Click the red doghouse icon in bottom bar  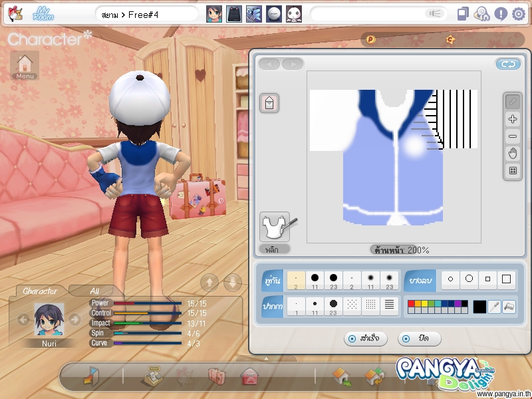249,376
